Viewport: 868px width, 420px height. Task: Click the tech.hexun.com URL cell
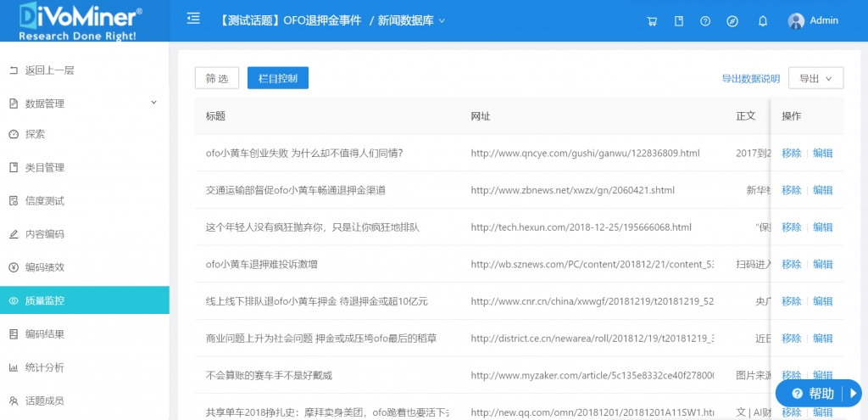581,227
